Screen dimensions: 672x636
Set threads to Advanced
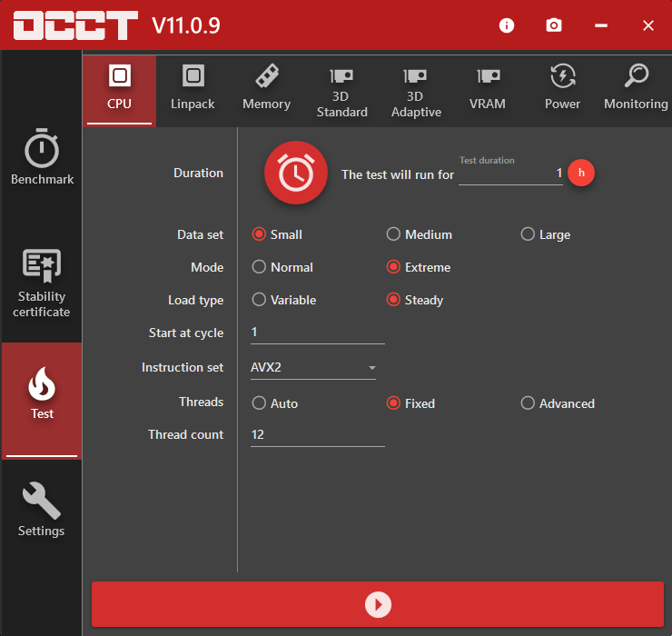[558, 403]
